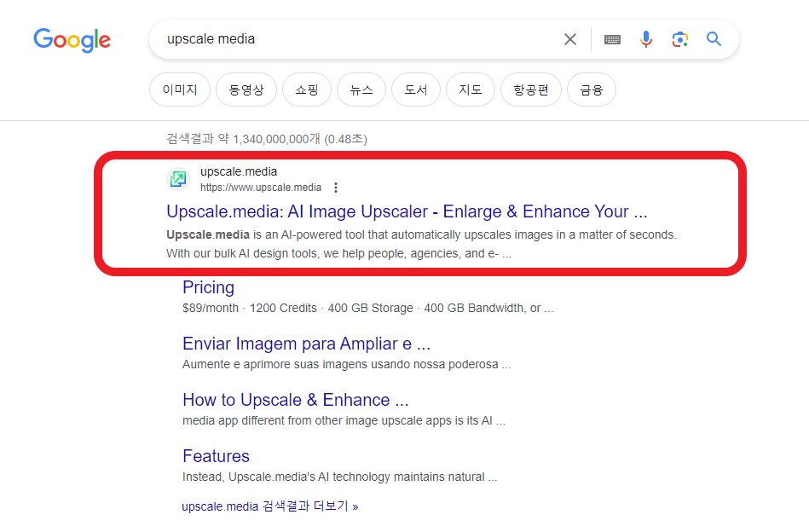Click the Google logo
The height and width of the screenshot is (532, 809).
(x=72, y=40)
